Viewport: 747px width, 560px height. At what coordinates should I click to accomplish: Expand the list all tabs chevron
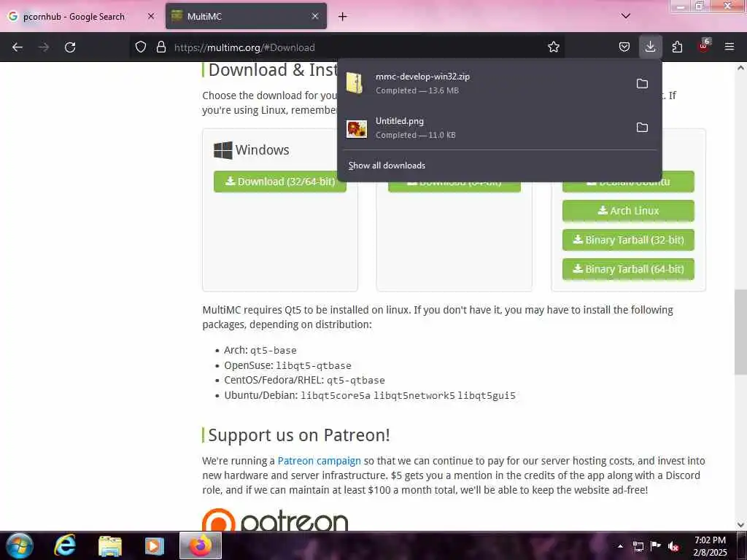click(x=625, y=16)
